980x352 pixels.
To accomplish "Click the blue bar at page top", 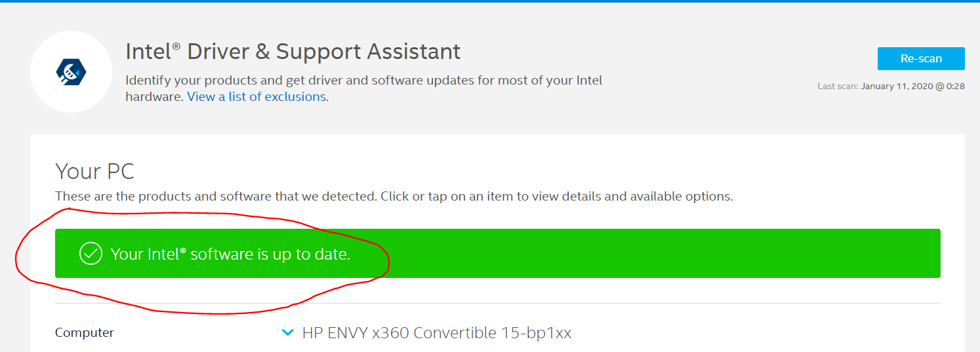I will [x=490, y=1].
